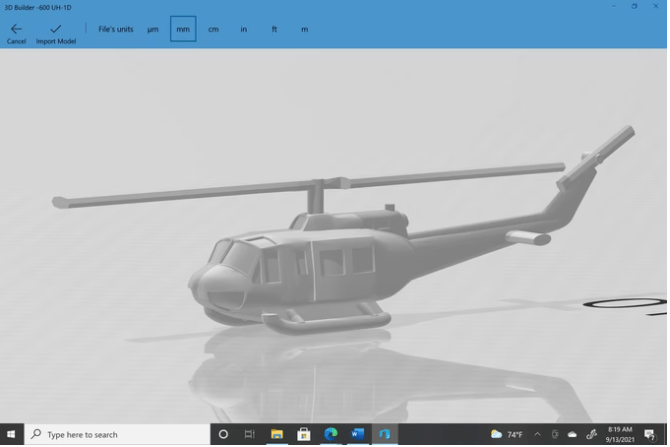
Task: Pick meters as file units
Action: point(304,30)
